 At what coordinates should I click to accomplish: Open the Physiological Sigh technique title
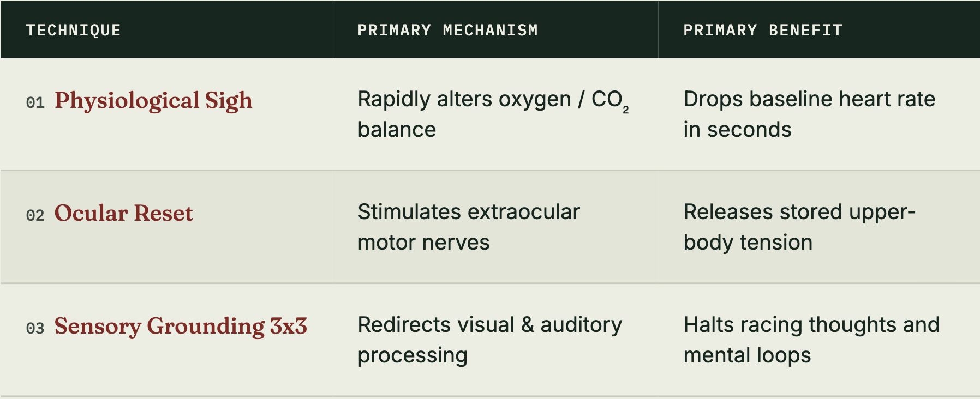pos(153,101)
